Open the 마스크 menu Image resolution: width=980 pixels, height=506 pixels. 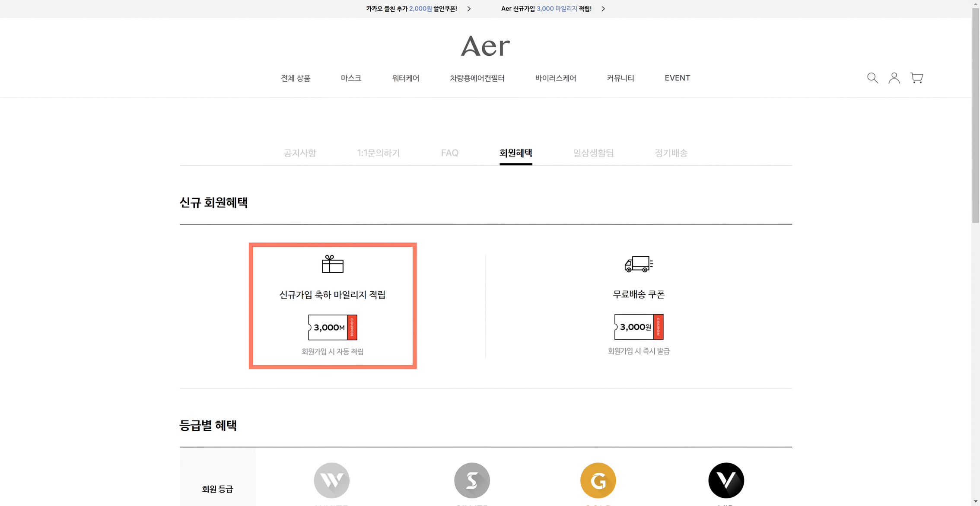click(351, 78)
